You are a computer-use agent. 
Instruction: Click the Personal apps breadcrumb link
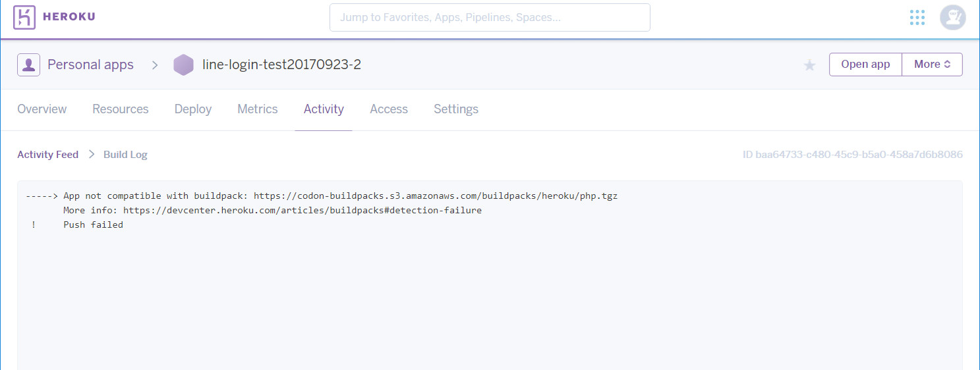[90, 65]
